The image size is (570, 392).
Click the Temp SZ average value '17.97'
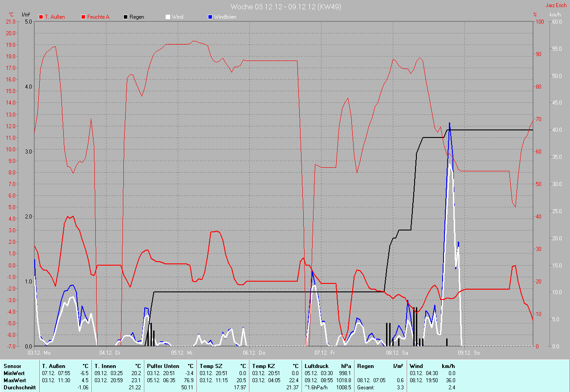tap(240, 388)
